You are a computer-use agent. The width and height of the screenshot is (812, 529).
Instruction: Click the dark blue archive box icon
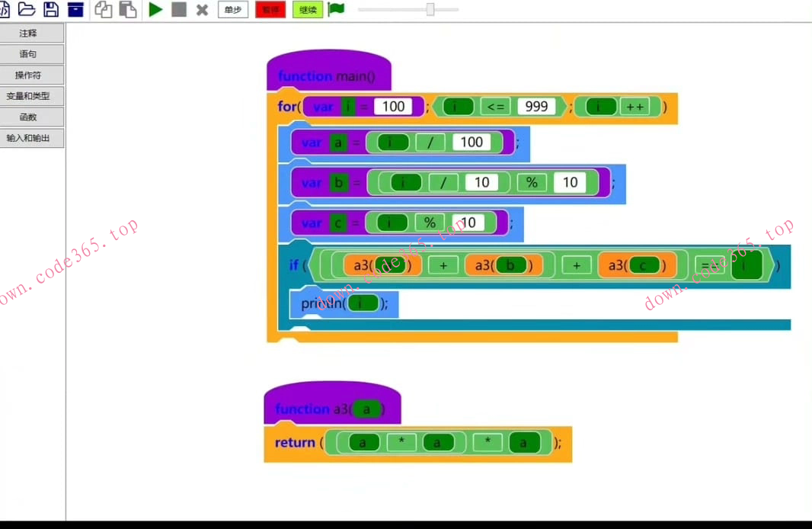click(75, 9)
